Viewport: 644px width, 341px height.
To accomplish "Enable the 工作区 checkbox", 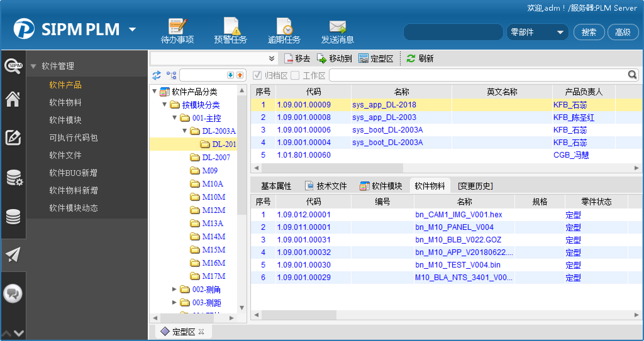I will (x=295, y=75).
